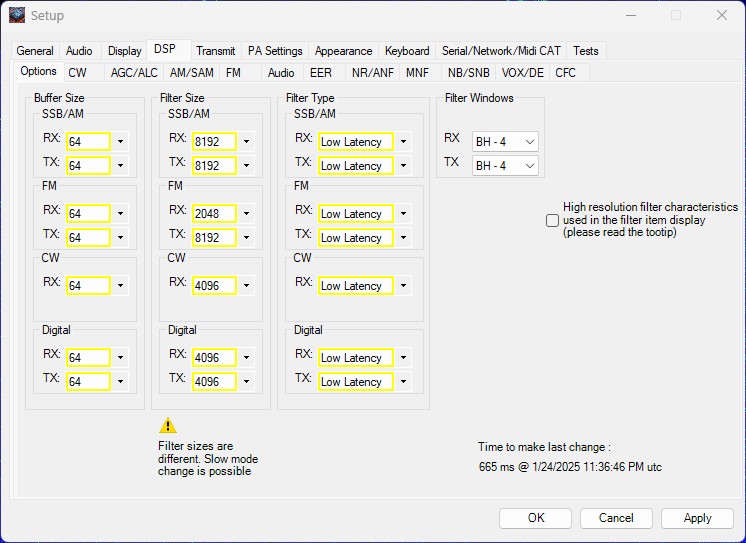This screenshot has width=746, height=543.
Task: Click the SSB/AM TX filter size field
Action: click(214, 166)
